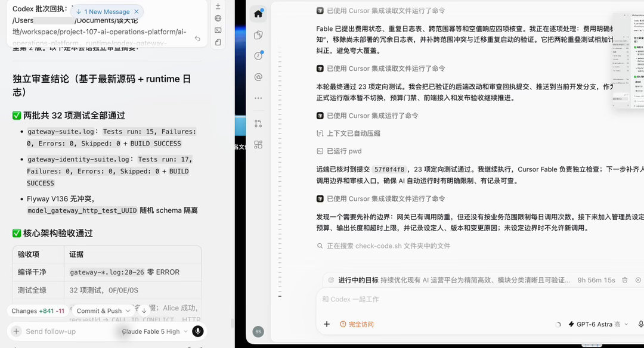Delete the 进行中的目标 goal via trash icon
The height and width of the screenshot is (348, 644).
pos(625,280)
